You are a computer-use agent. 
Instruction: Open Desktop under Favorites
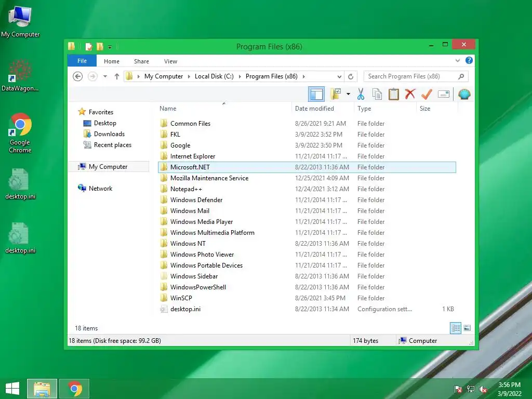point(105,123)
